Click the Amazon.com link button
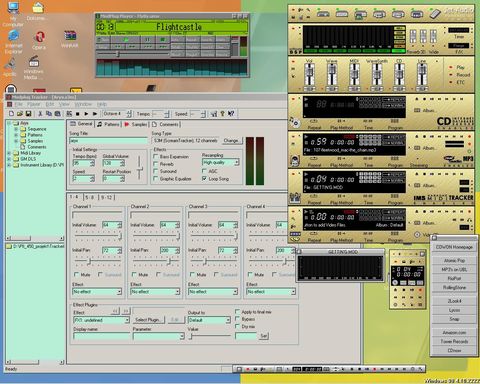The width and height of the screenshot is (480, 384). click(454, 332)
